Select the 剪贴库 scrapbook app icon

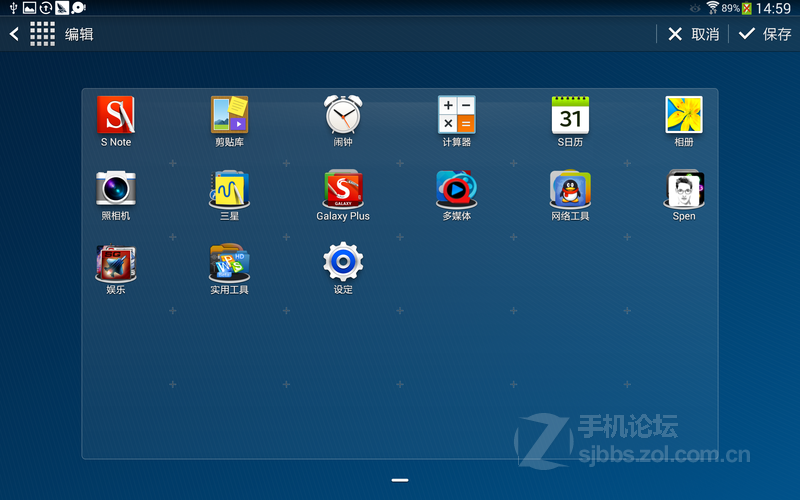click(230, 115)
